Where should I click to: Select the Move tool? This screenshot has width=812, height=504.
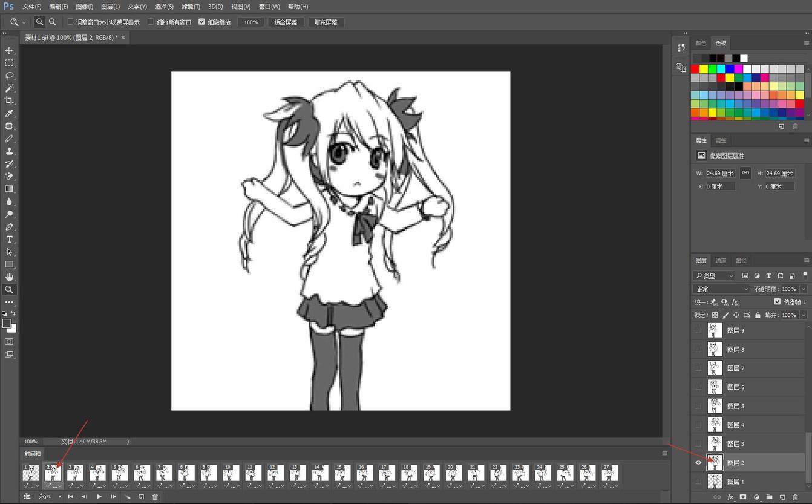point(9,50)
